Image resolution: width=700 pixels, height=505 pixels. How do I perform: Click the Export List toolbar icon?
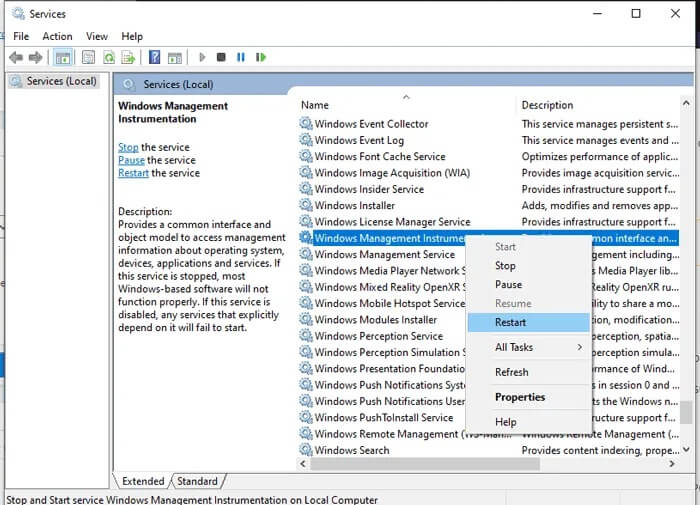128,57
